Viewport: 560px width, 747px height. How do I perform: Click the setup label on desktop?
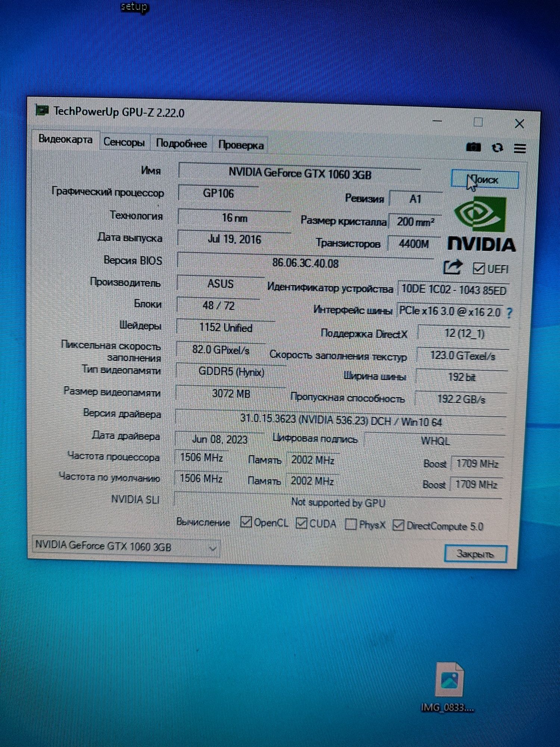[x=134, y=7]
